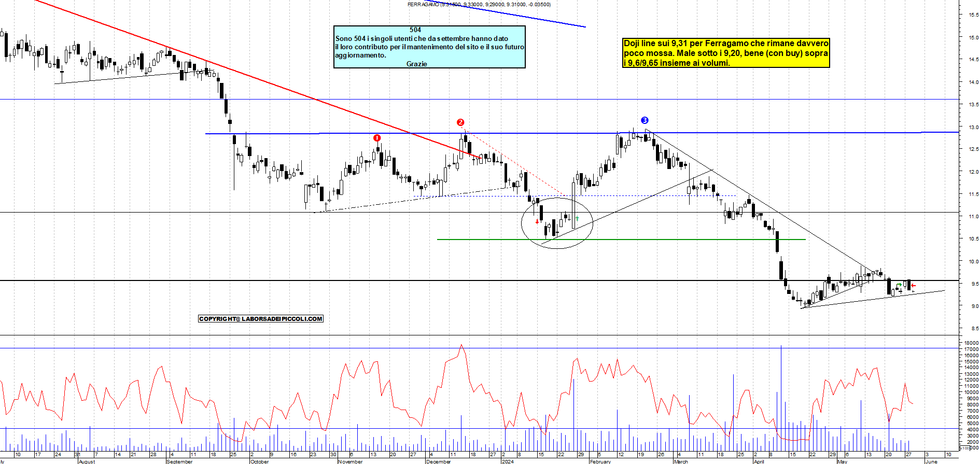Click the 'August' month label
980x464 pixels.
87,461
